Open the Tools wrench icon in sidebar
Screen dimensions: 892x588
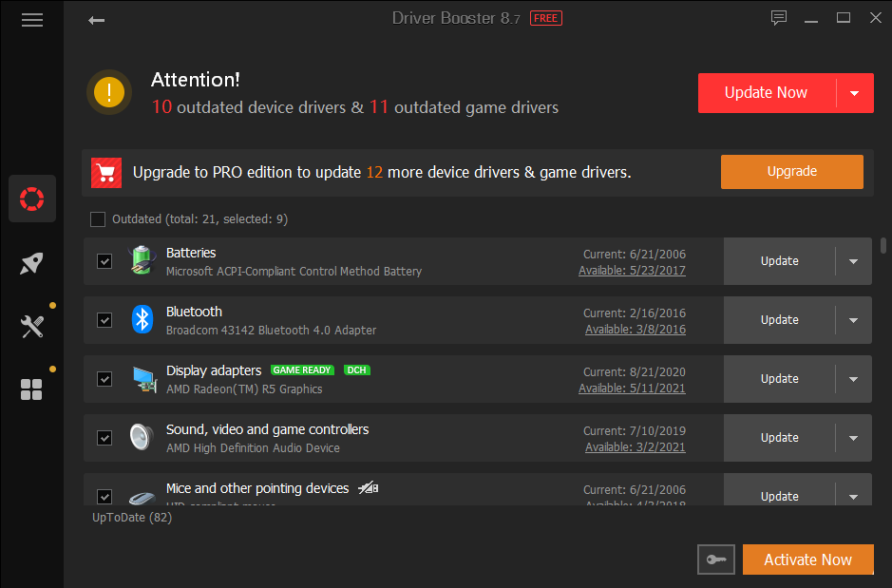click(31, 326)
